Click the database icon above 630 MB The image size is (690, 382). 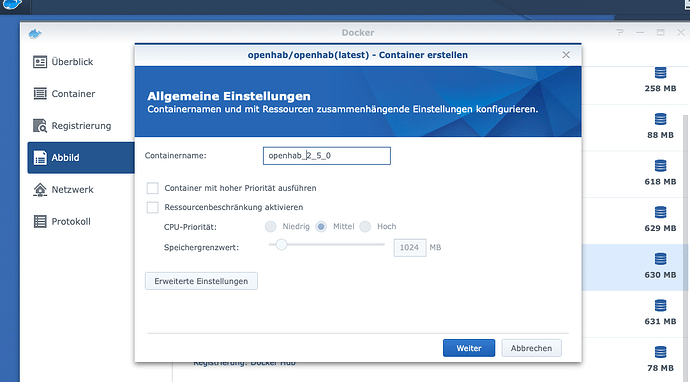[x=661, y=259]
